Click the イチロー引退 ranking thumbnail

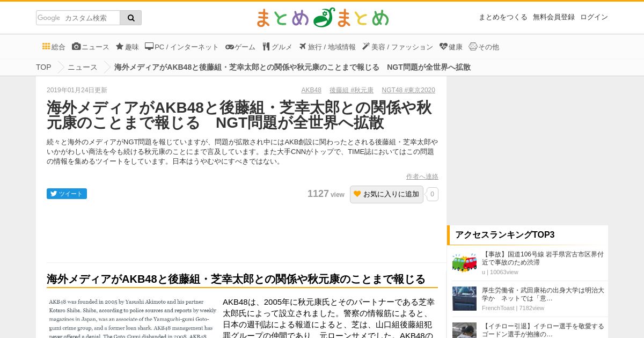point(464,330)
